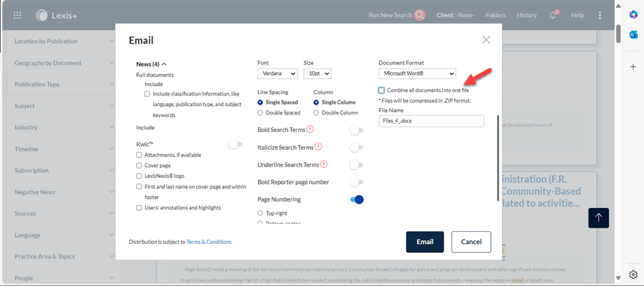
Task: Close the Email dialog with X
Action: point(487,40)
